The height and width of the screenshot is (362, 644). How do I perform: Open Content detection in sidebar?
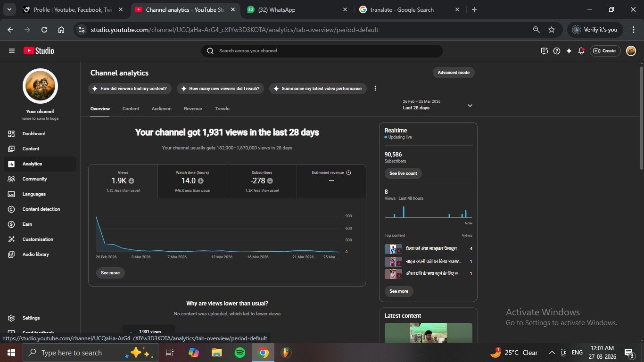[41, 209]
